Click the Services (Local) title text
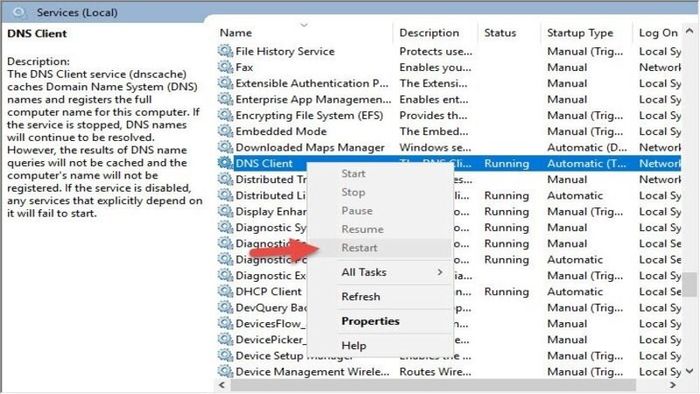Viewport: 700px width, 394px height. (x=77, y=12)
